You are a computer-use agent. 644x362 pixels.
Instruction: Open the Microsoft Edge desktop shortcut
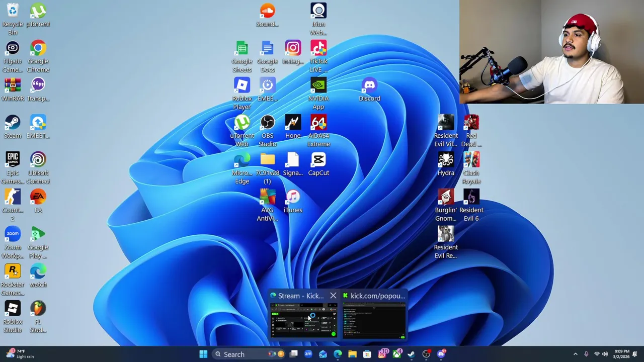[242, 168]
